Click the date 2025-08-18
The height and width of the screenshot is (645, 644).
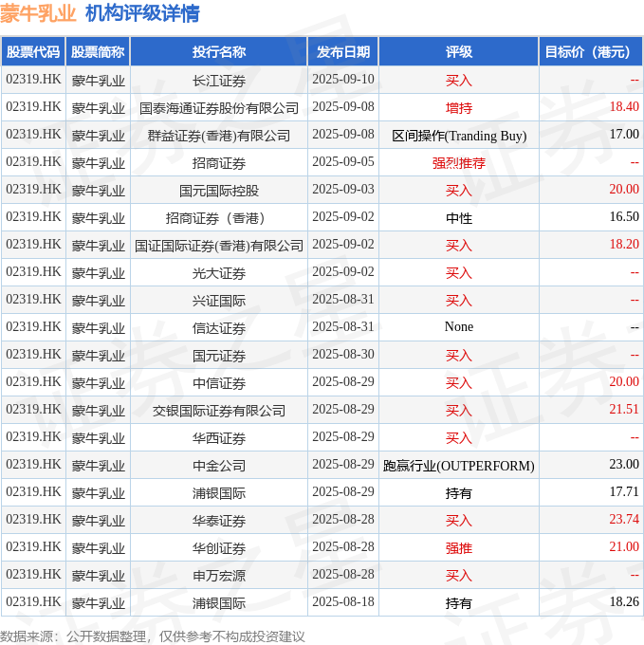343,601
